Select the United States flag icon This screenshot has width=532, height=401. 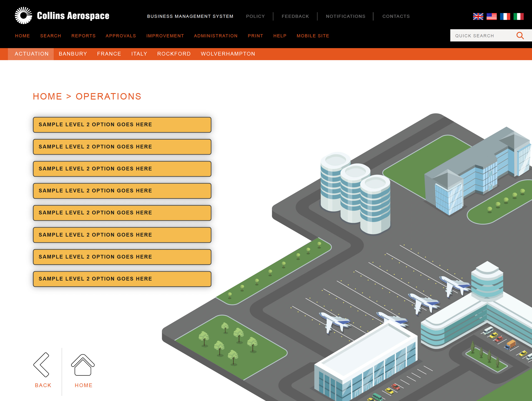click(491, 16)
